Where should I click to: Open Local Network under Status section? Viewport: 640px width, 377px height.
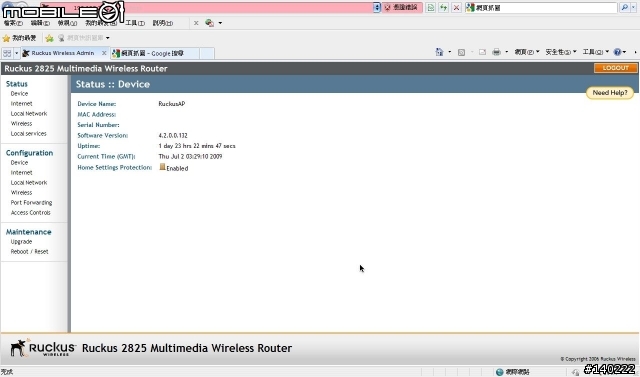pyautogui.click(x=29, y=113)
